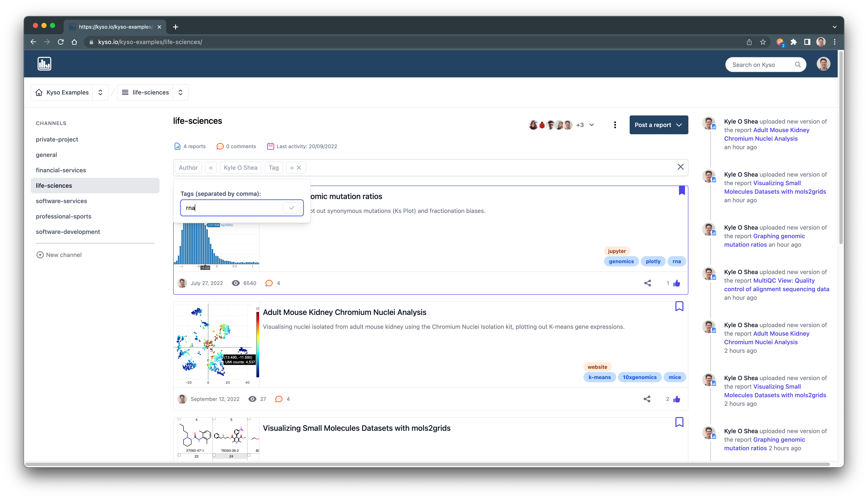Viewport: 868px width, 499px height.
Task: Select the general channel
Action: (x=46, y=155)
